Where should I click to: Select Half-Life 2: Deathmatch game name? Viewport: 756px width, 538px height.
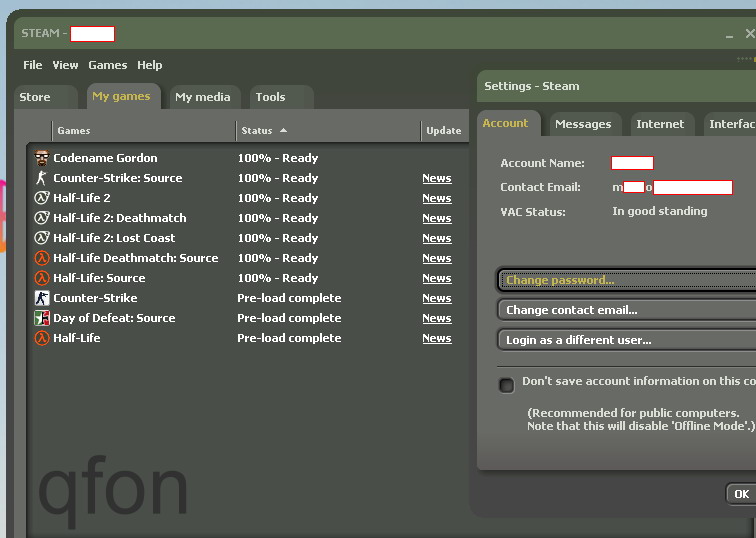tap(120, 218)
